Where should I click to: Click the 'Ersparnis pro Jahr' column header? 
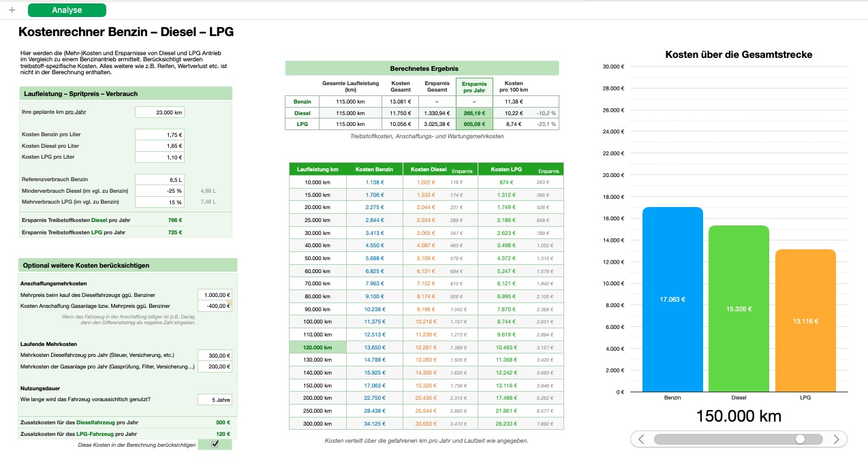click(474, 86)
